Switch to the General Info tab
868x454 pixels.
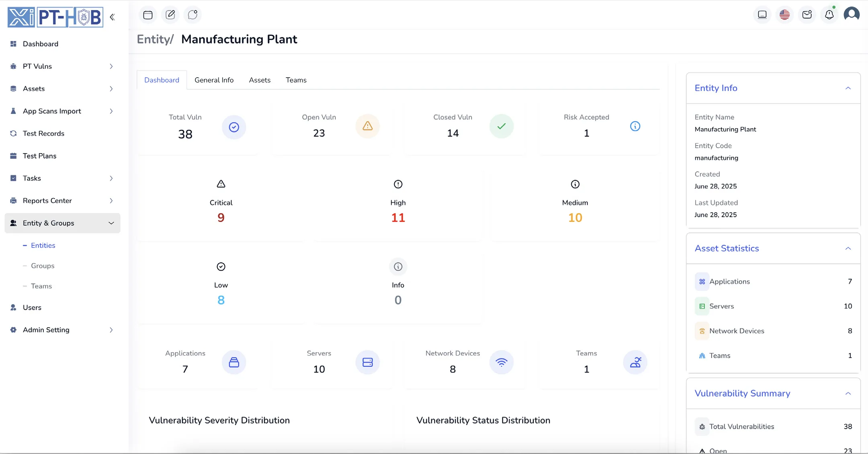(214, 80)
